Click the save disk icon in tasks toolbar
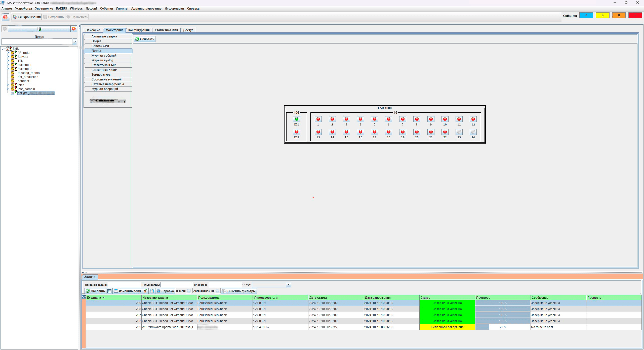 click(x=152, y=291)
